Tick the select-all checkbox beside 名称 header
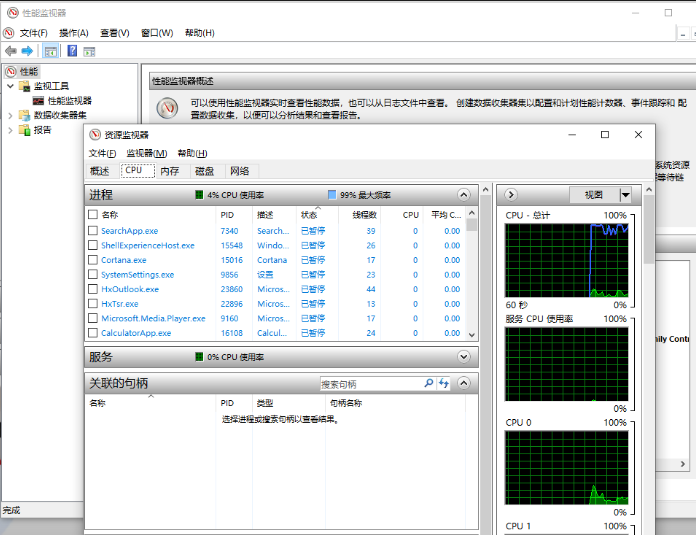The height and width of the screenshot is (535, 696). point(93,215)
